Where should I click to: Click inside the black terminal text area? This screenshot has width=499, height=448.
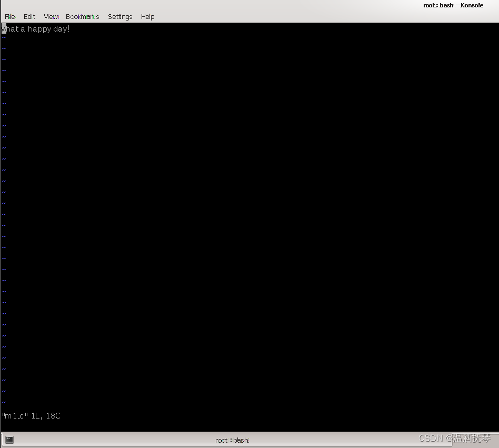point(237,211)
